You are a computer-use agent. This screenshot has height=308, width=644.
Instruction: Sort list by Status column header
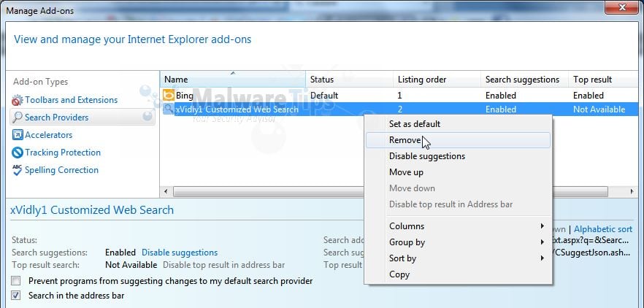click(350, 80)
